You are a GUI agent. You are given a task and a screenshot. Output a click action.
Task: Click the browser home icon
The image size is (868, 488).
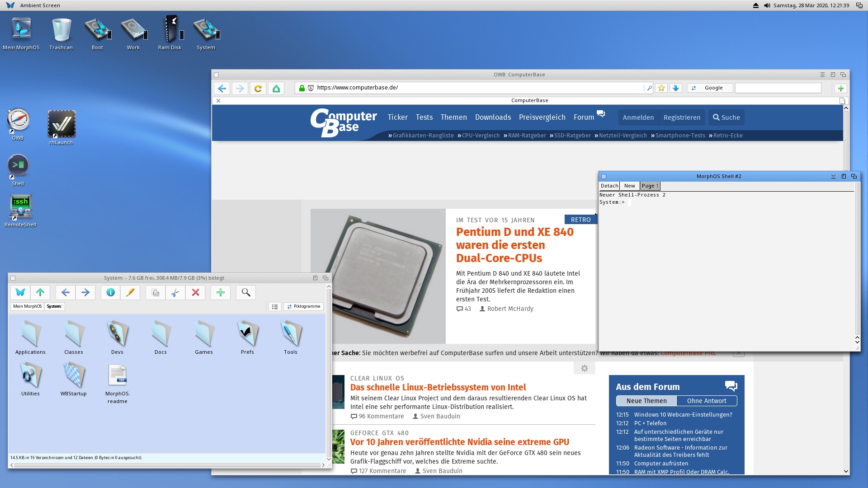[276, 89]
